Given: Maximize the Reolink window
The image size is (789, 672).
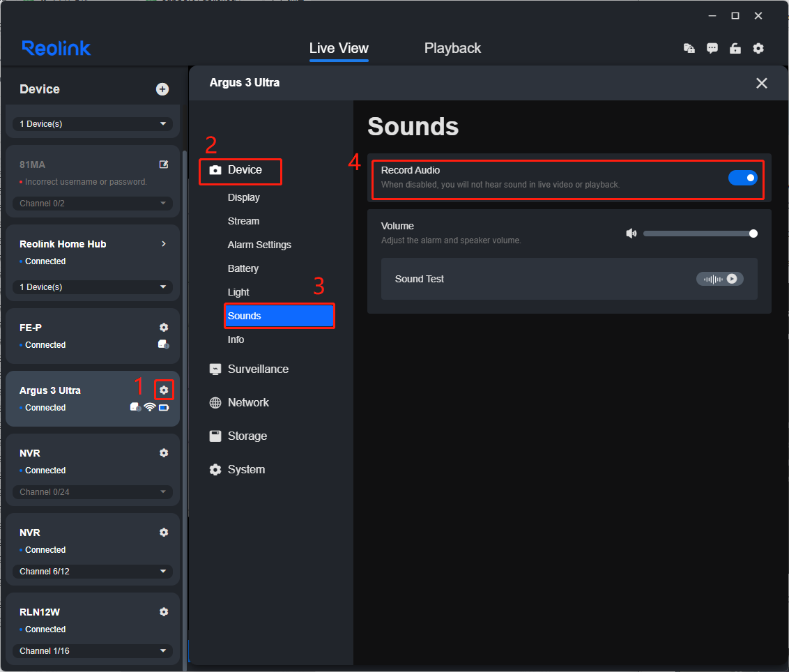Looking at the screenshot, I should 735,16.
